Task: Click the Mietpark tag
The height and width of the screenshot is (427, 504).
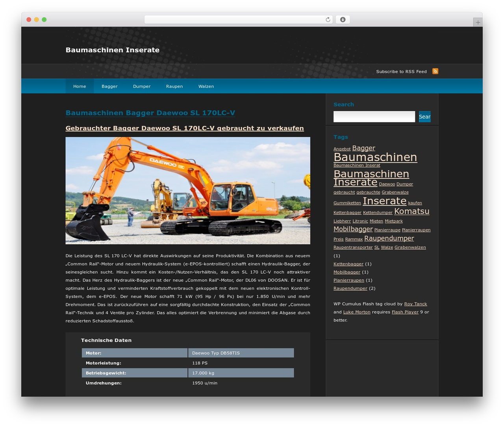Action: pyautogui.click(x=394, y=221)
